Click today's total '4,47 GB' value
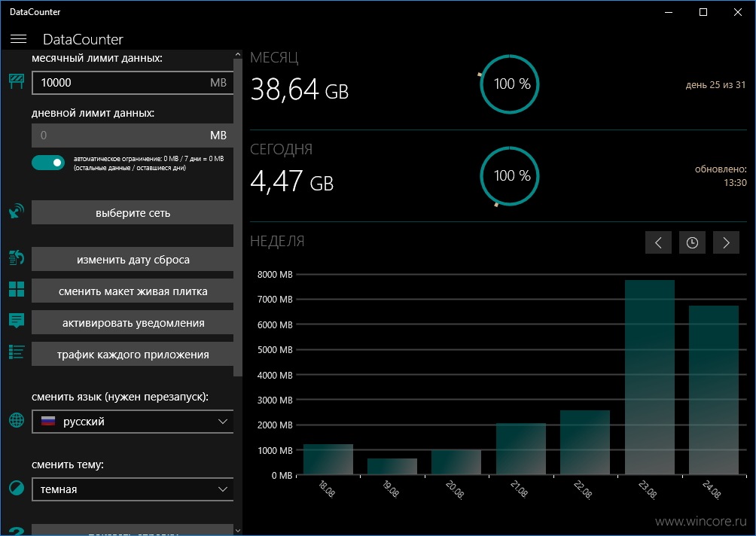The image size is (756, 536). 291,181
